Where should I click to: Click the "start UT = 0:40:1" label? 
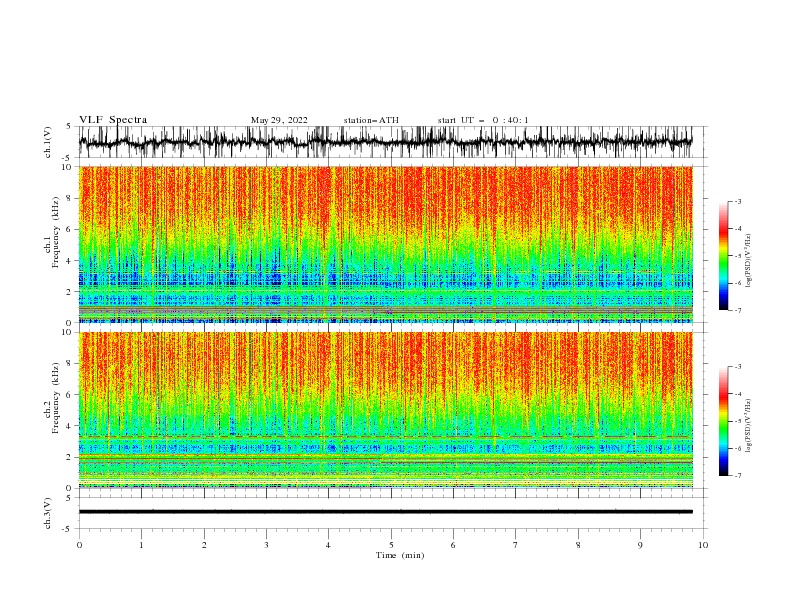483,120
